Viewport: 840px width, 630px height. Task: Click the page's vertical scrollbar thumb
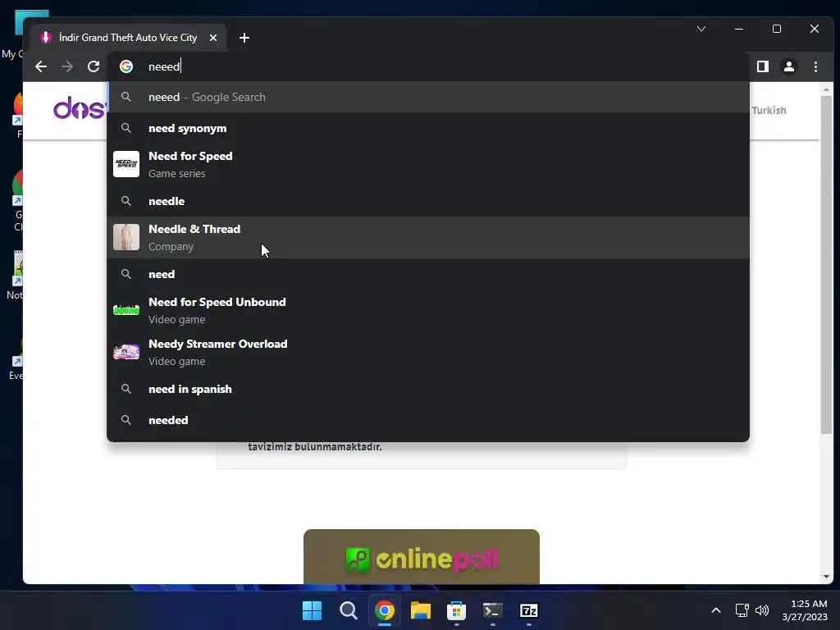[826, 264]
